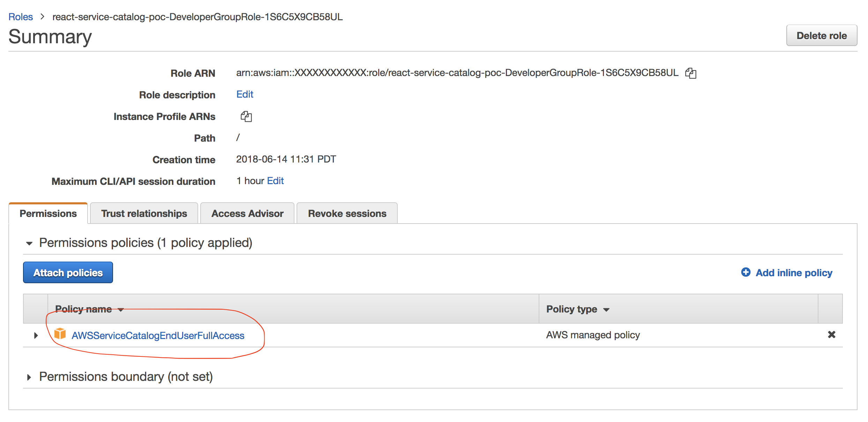
Task: Click the Delete role button
Action: [821, 36]
